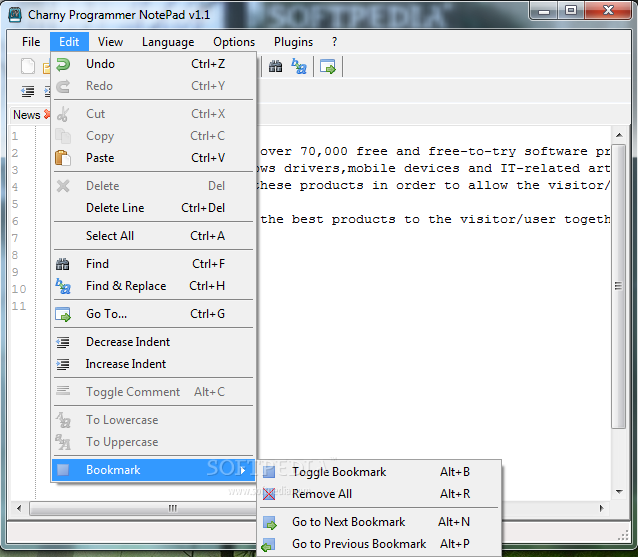This screenshot has width=638, height=557.
Task: Expand the Bookmark submenu arrow
Action: pos(243,470)
